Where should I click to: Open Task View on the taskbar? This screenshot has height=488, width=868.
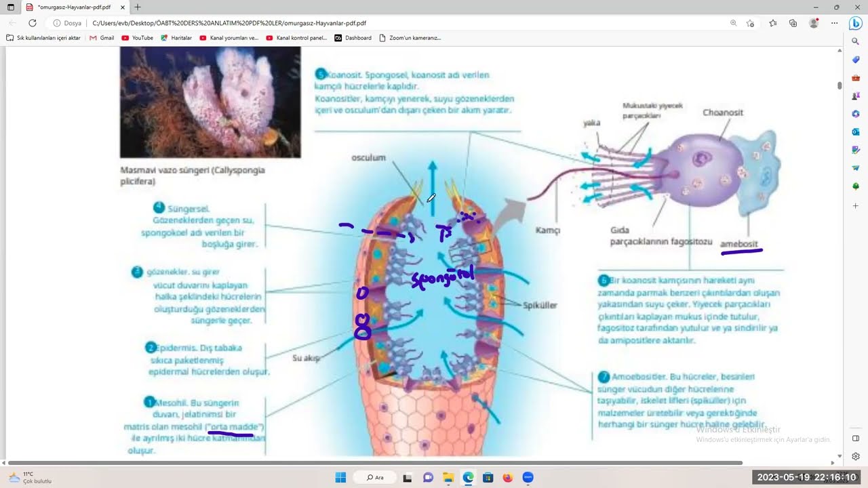point(408,477)
